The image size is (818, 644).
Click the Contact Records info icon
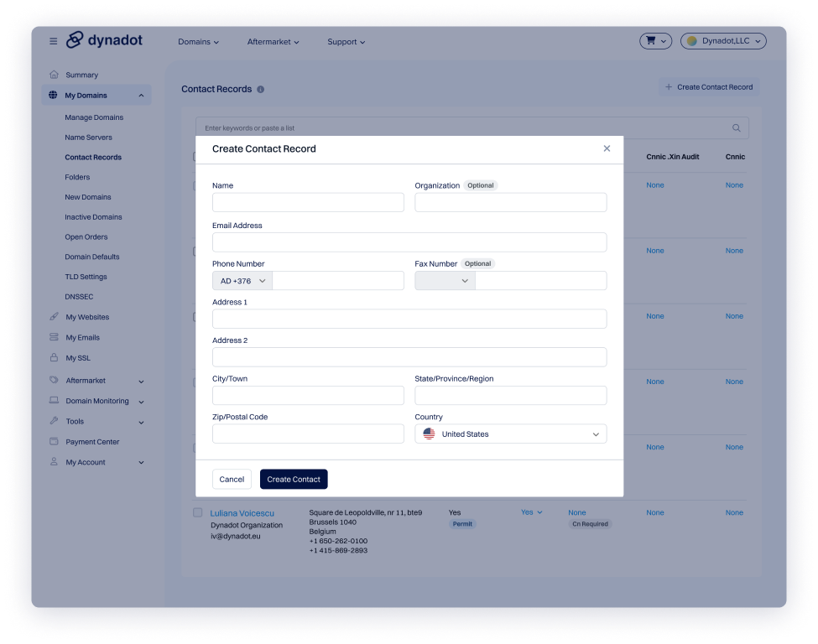[260, 90]
